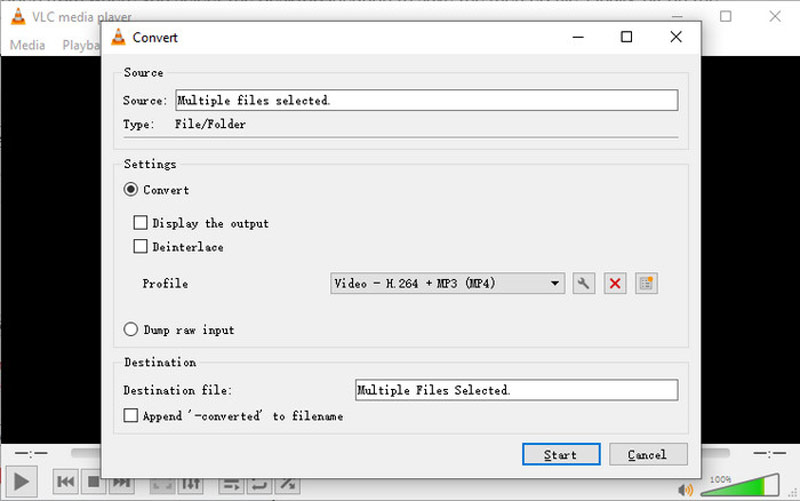This screenshot has width=800, height=501.
Task: Enable Deinterlace checkbox
Action: (x=140, y=246)
